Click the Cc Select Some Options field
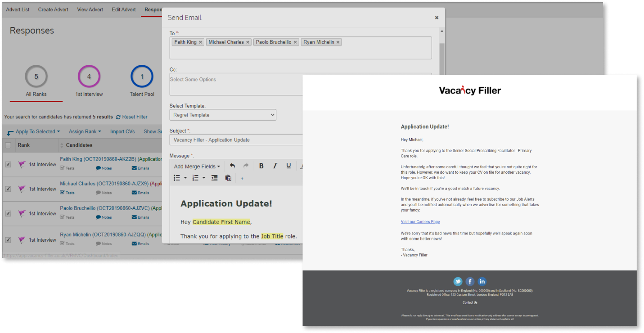Image resolution: width=644 pixels, height=333 pixels. coord(236,84)
